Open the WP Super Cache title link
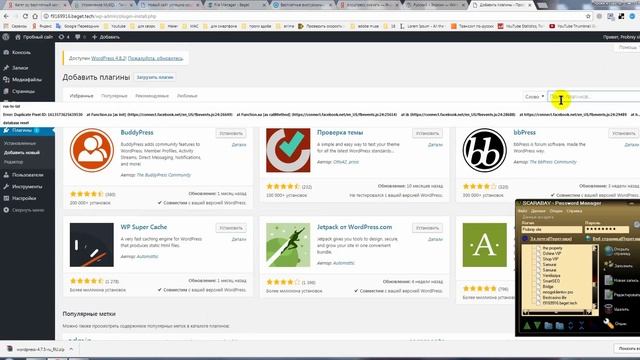Image resolution: width=640 pixels, height=360 pixels. click(144, 227)
